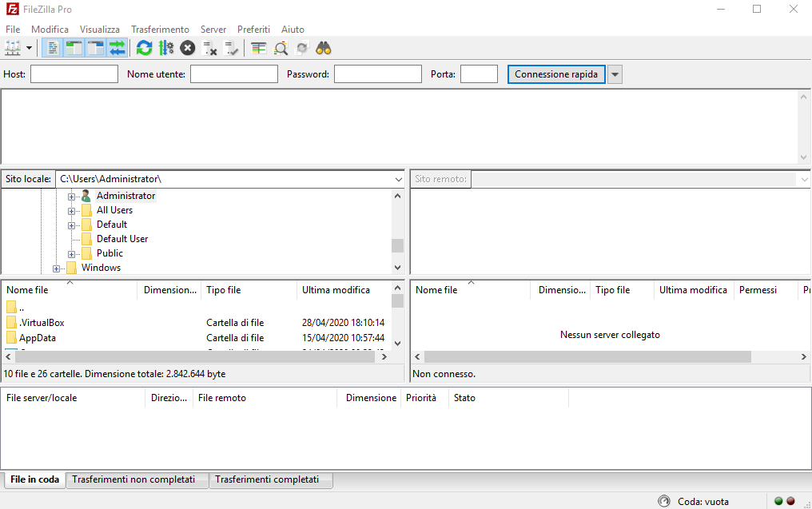Click the FileZilla title bar logo
This screenshot has width=812, height=509.
click(13, 10)
